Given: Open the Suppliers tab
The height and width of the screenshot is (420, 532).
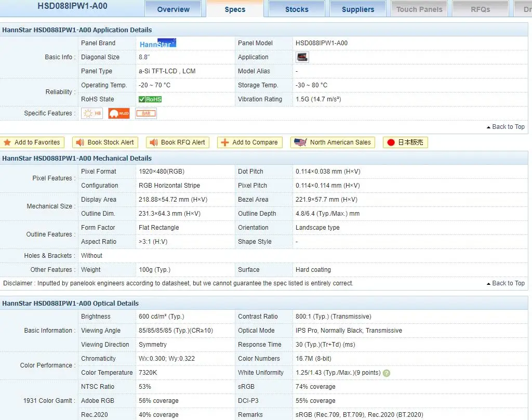Looking at the screenshot, I should click(358, 9).
